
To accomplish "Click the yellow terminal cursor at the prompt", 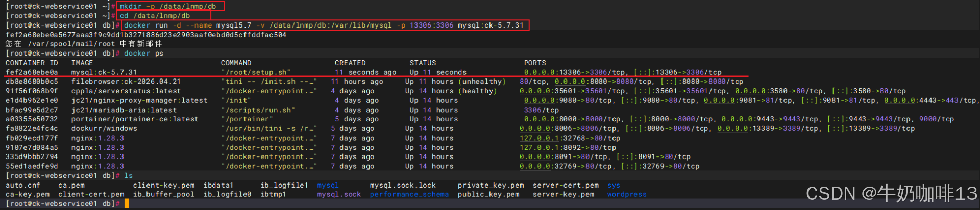I will (x=127, y=203).
